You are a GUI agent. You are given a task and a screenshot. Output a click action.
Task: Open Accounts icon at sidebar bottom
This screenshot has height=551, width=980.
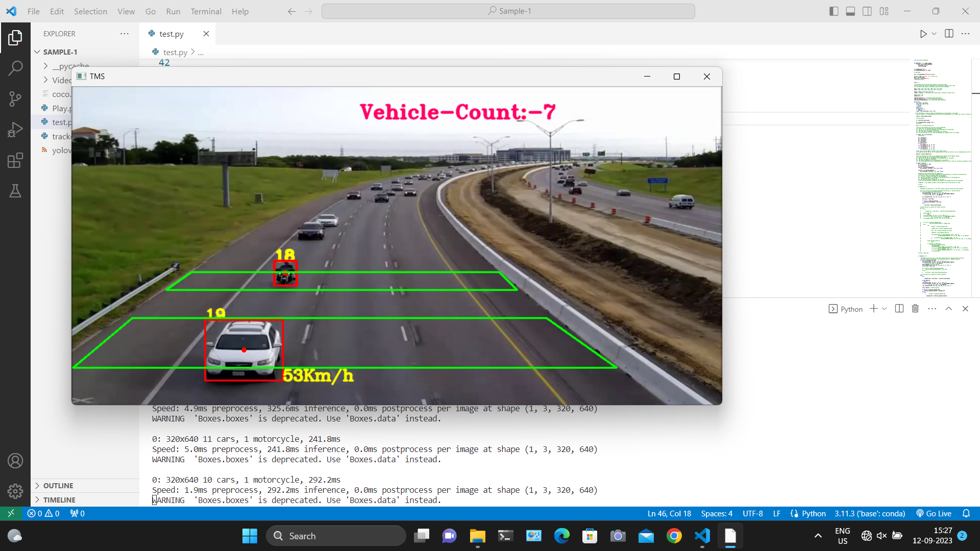pos(15,461)
